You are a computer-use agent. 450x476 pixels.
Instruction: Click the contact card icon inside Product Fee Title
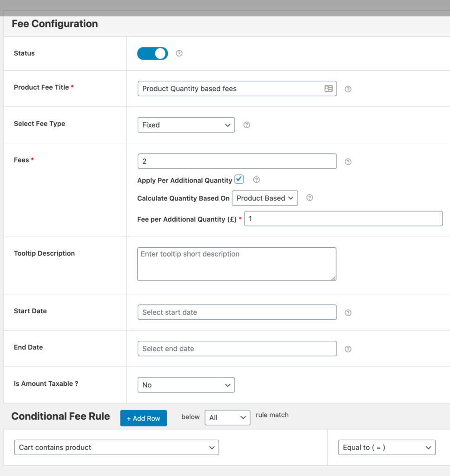click(x=329, y=88)
